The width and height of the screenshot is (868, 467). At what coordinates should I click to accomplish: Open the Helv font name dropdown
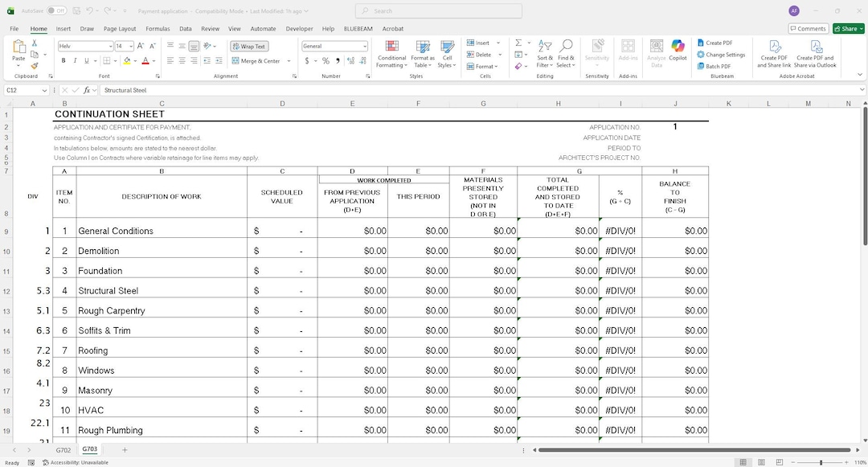[x=110, y=47]
